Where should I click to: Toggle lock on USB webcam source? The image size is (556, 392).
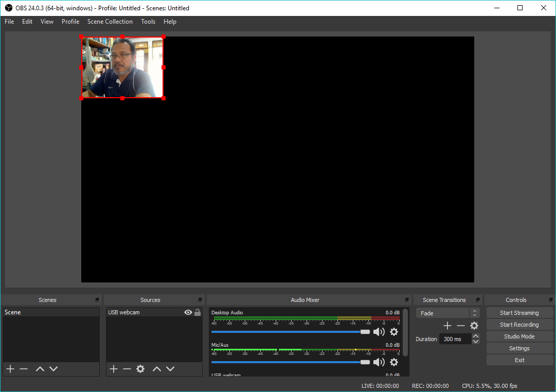198,312
